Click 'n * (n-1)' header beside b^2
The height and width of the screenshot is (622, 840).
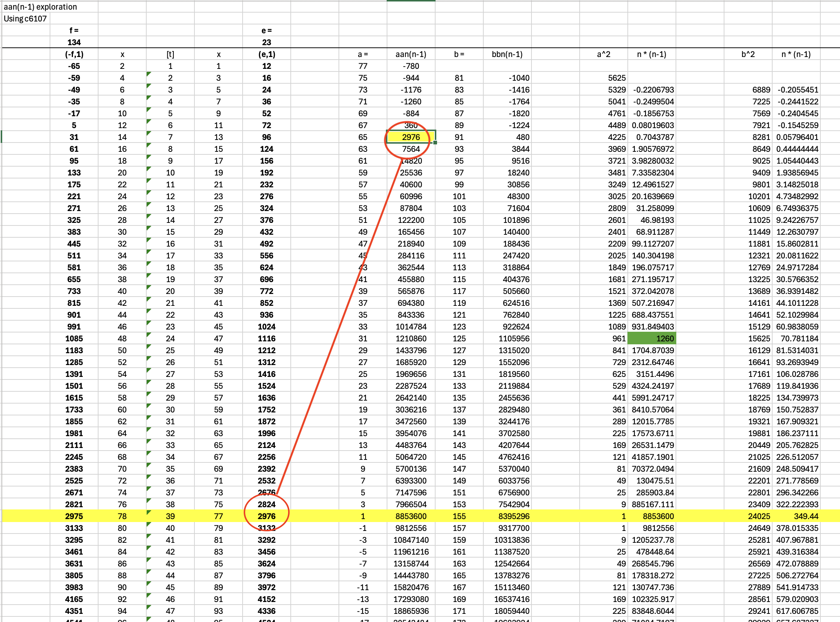coord(796,54)
